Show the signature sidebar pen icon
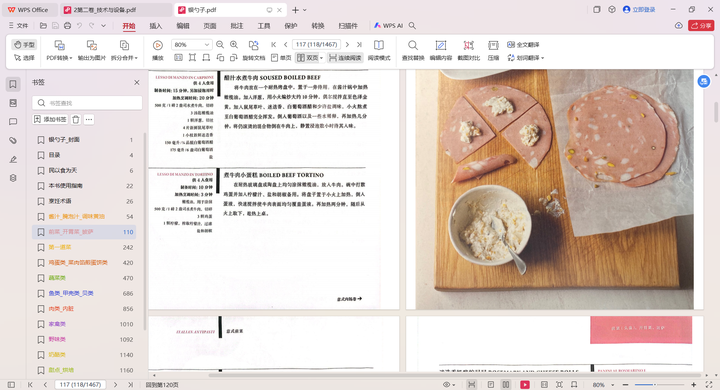The width and height of the screenshot is (720, 390). click(x=13, y=159)
